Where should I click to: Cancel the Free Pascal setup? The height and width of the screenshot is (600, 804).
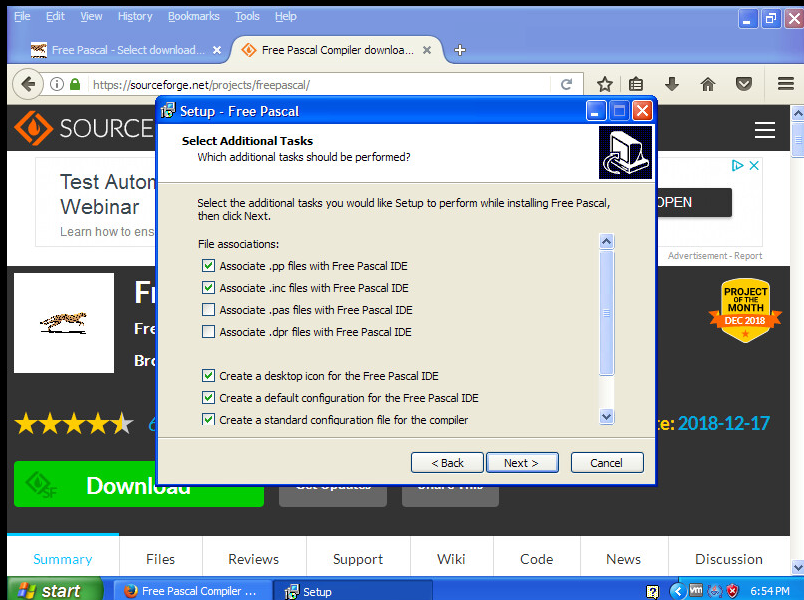coord(607,463)
